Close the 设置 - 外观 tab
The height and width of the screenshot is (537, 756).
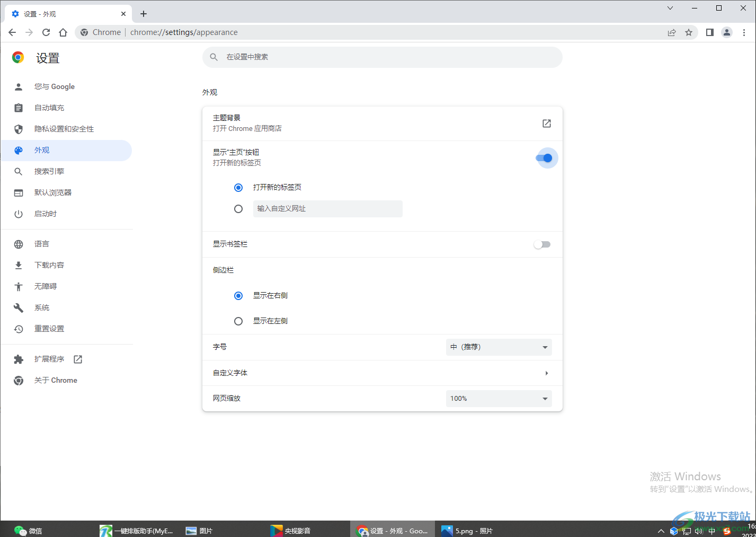point(123,14)
